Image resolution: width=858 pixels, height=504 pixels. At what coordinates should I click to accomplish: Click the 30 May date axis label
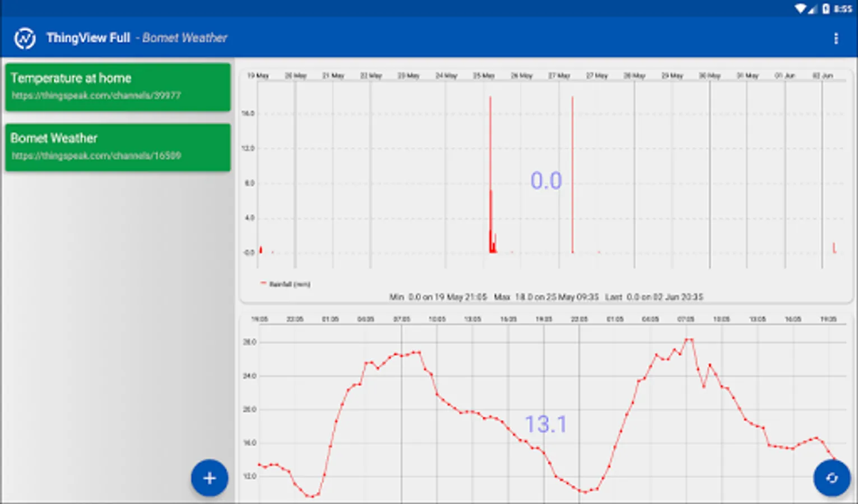(709, 76)
